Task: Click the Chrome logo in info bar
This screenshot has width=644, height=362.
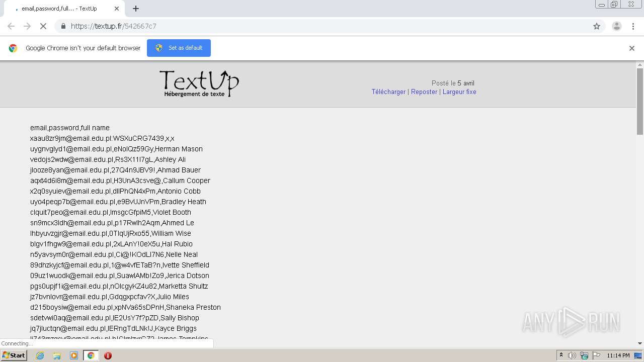Action: point(13,48)
